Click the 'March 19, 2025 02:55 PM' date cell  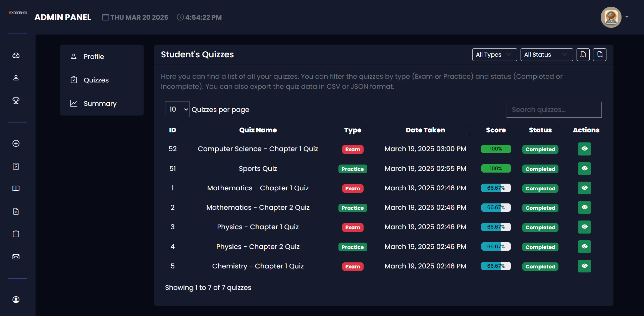click(x=425, y=169)
